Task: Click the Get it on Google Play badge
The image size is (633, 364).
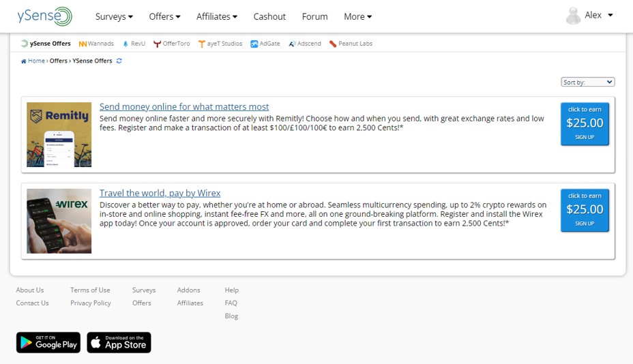Action: click(48, 343)
